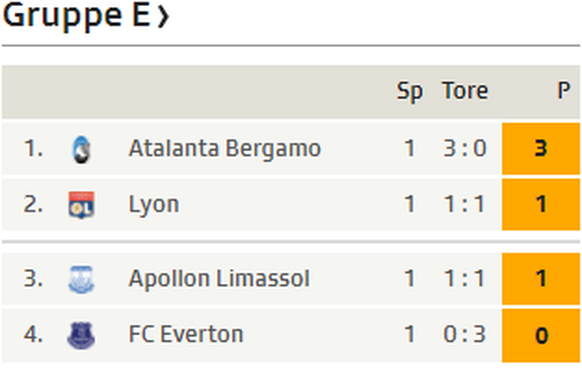
Task: Open the Lyon team page link
Action: [154, 205]
